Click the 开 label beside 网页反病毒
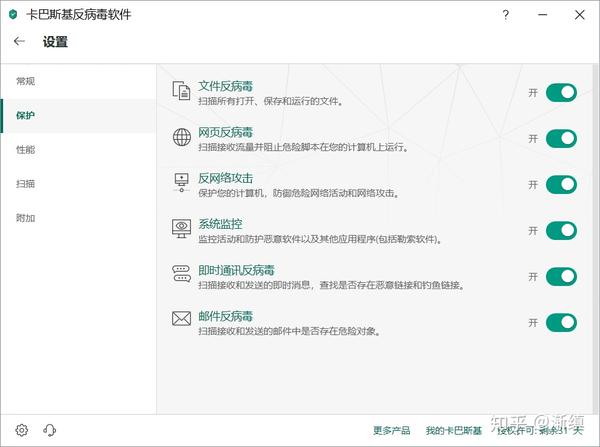Image resolution: width=600 pixels, height=447 pixels. (x=533, y=139)
